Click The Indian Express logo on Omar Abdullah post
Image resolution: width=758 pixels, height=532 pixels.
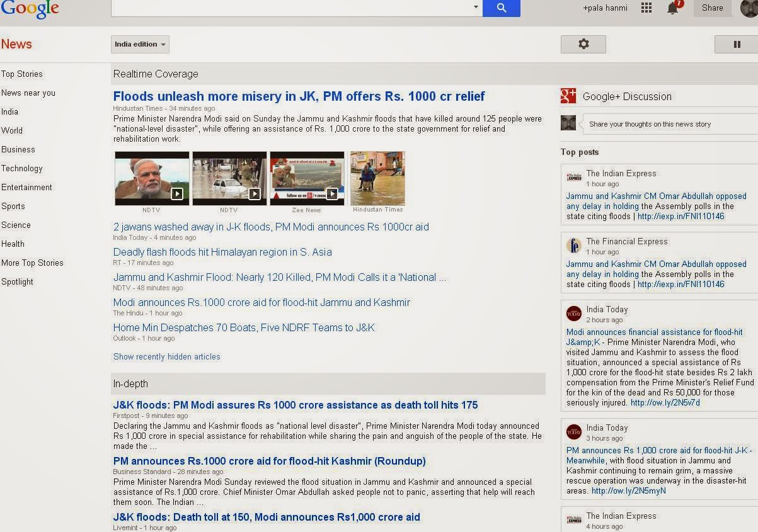point(574,178)
